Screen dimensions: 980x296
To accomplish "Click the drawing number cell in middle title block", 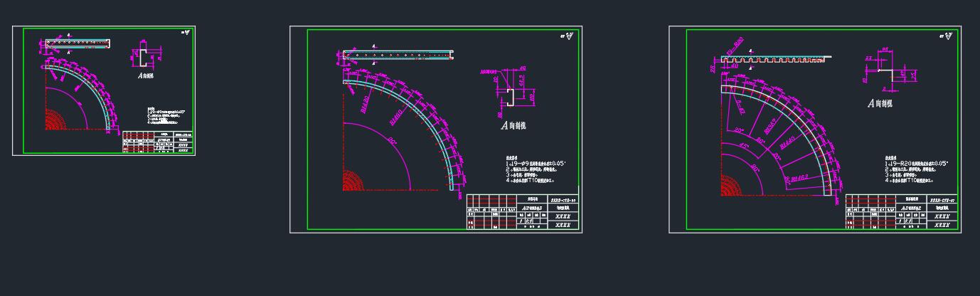I will pyautogui.click(x=563, y=201).
